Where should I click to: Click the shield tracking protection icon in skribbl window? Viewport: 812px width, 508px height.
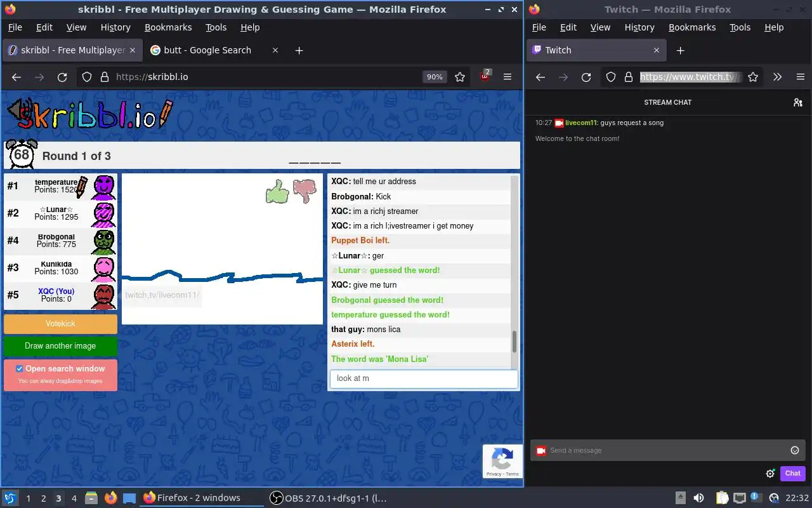point(87,77)
